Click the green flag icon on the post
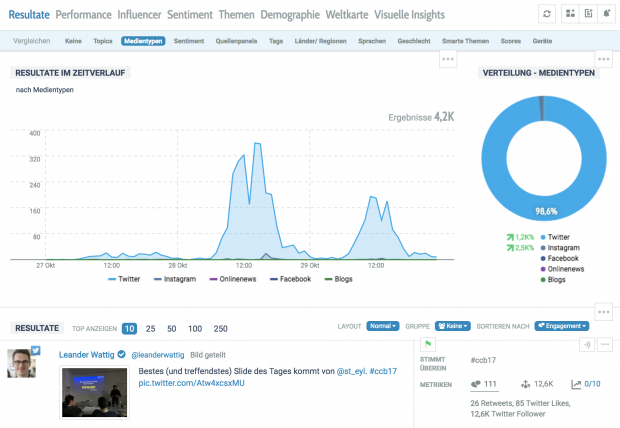 (428, 344)
